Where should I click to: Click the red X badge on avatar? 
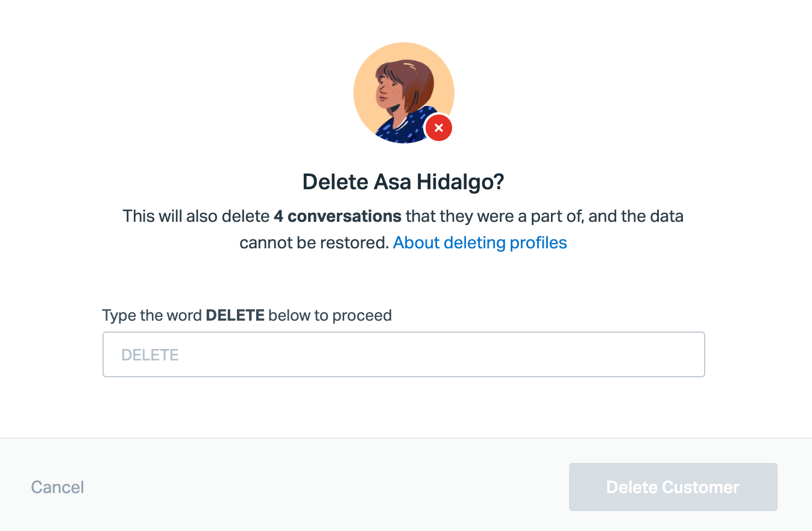pyautogui.click(x=438, y=128)
